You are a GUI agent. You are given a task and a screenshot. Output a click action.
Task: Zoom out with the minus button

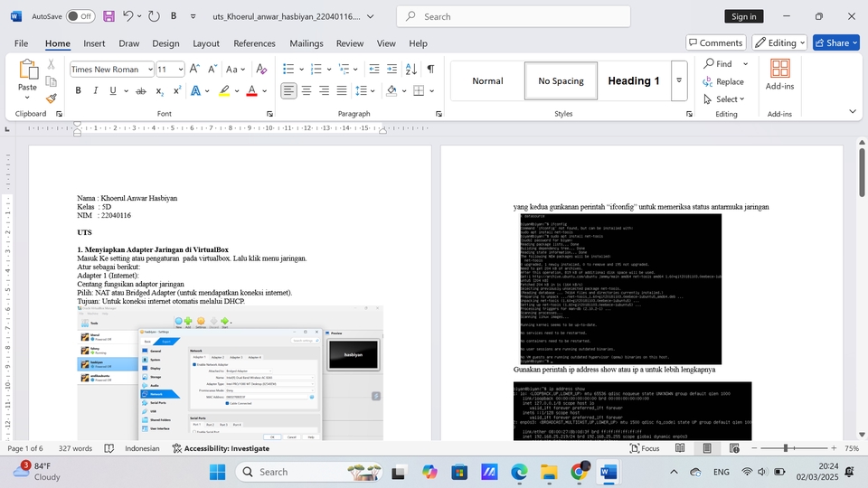754,448
